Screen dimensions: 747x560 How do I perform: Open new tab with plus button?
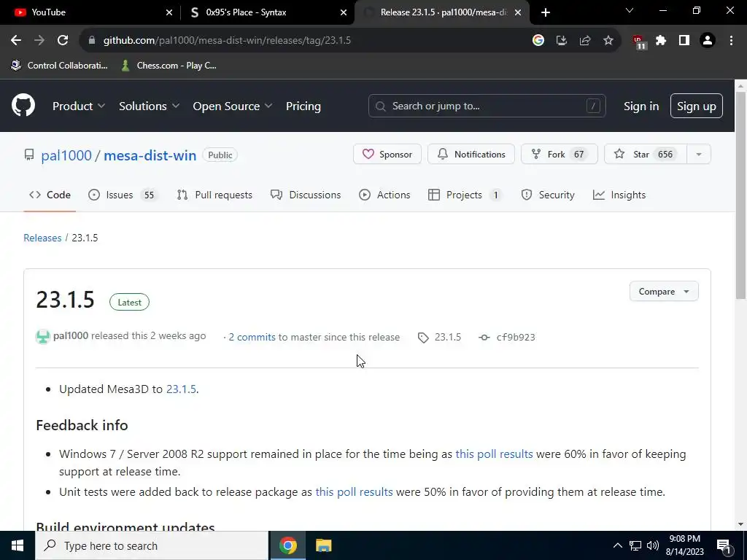(546, 12)
